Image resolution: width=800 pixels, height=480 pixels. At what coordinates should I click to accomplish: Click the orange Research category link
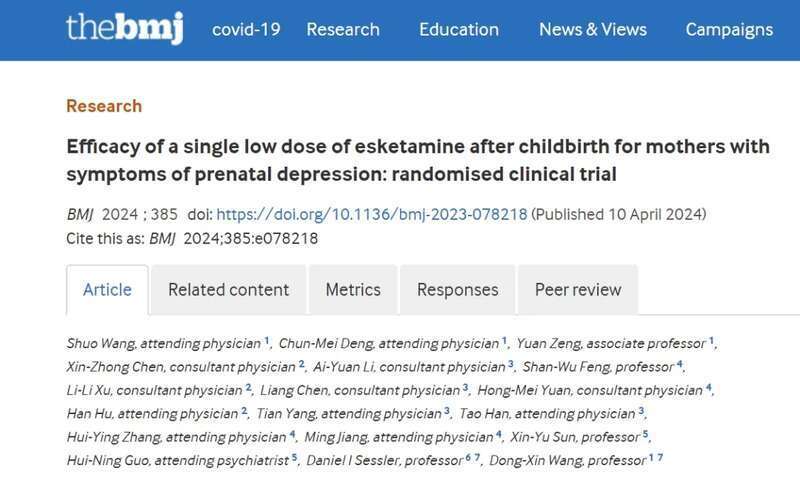point(104,106)
